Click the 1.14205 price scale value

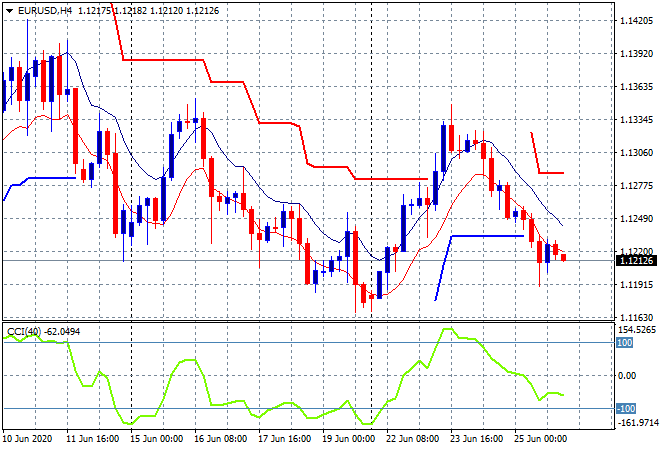click(637, 21)
